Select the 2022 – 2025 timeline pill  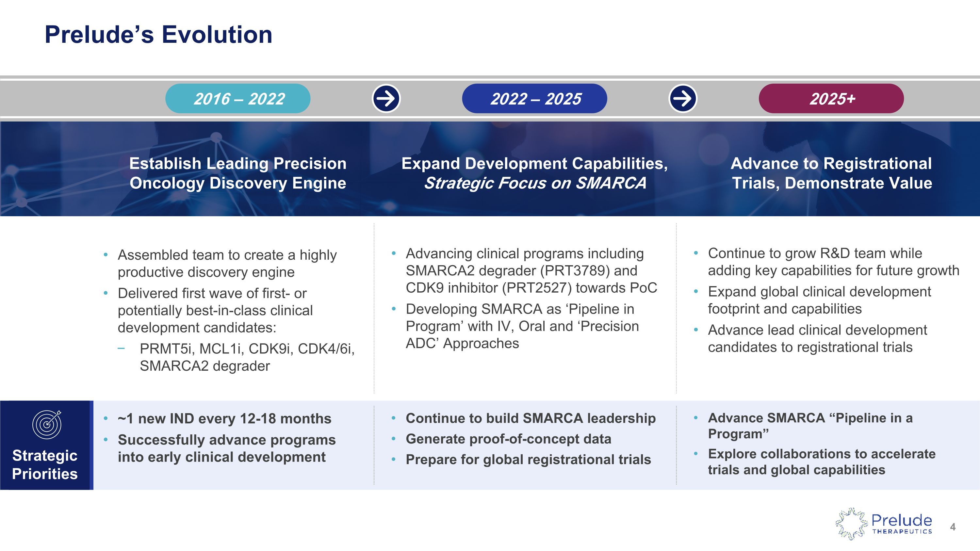pos(534,99)
